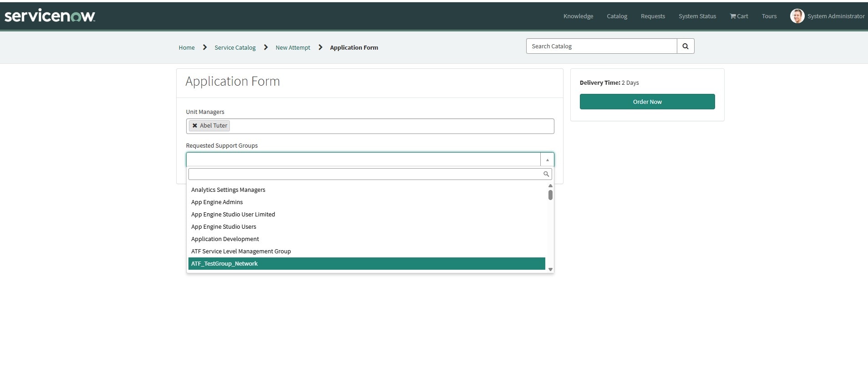Open Tours in the header
Screen dimensions: 868x385
click(x=769, y=16)
